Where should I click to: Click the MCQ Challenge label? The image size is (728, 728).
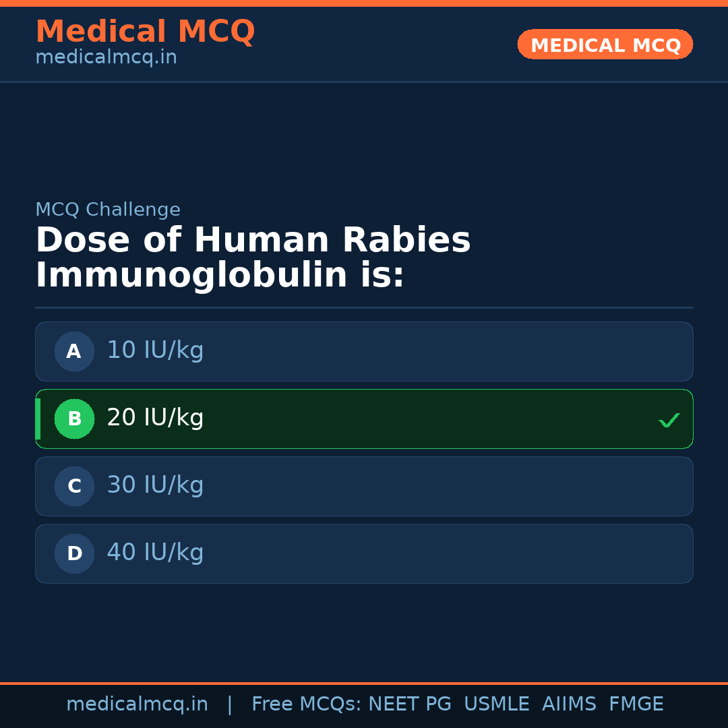108,210
